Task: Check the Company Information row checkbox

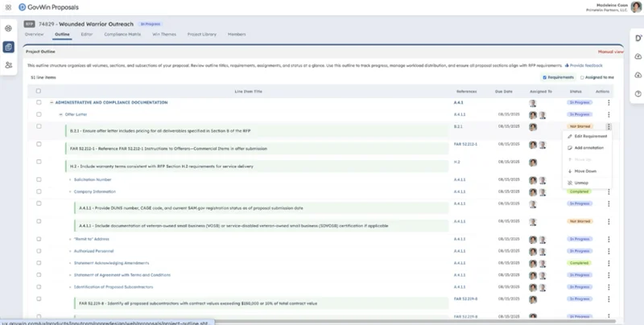Action: point(39,191)
